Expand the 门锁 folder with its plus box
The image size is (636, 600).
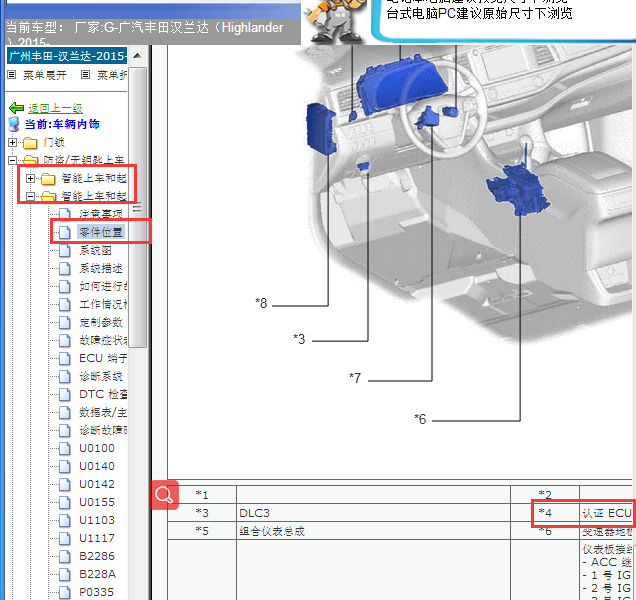point(13,142)
